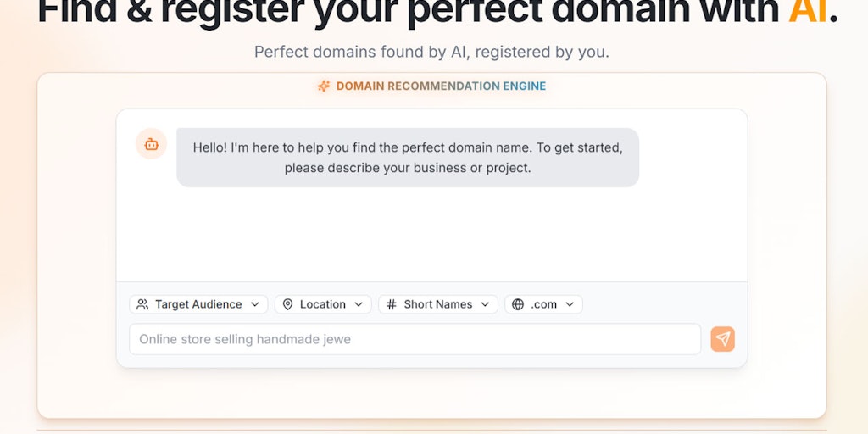
Task: Click the sparkle icon beside Domain Recommendation Engine
Action: pos(324,86)
